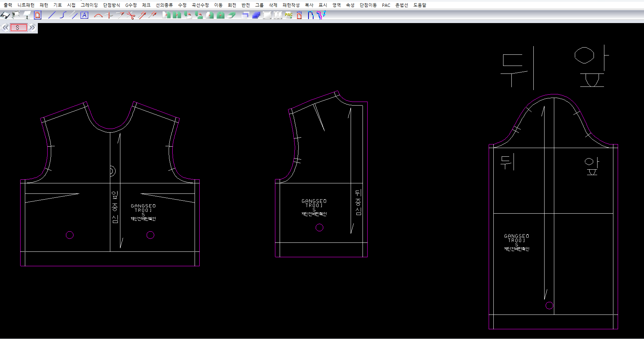Image resolution: width=644 pixels, height=339 pixels.
Task: Click the 앞중심 label on front bodice
Action: click(115, 207)
